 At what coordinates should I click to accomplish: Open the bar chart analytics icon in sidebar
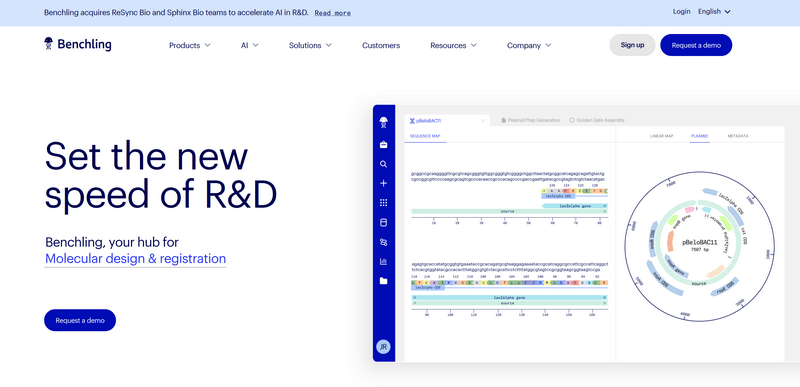[384, 262]
